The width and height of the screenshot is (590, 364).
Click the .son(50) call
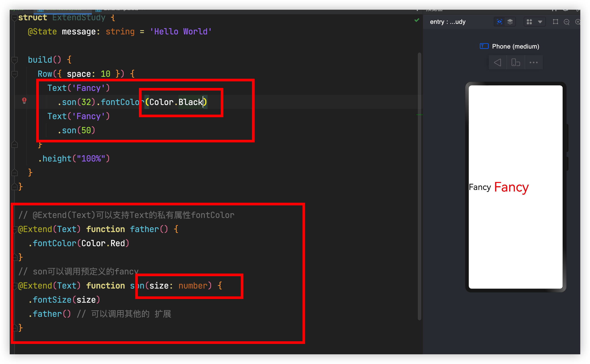tap(76, 130)
